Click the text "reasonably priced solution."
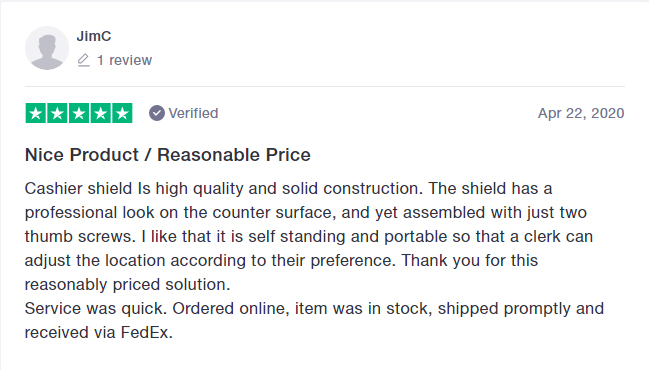649x370 pixels. click(127, 284)
